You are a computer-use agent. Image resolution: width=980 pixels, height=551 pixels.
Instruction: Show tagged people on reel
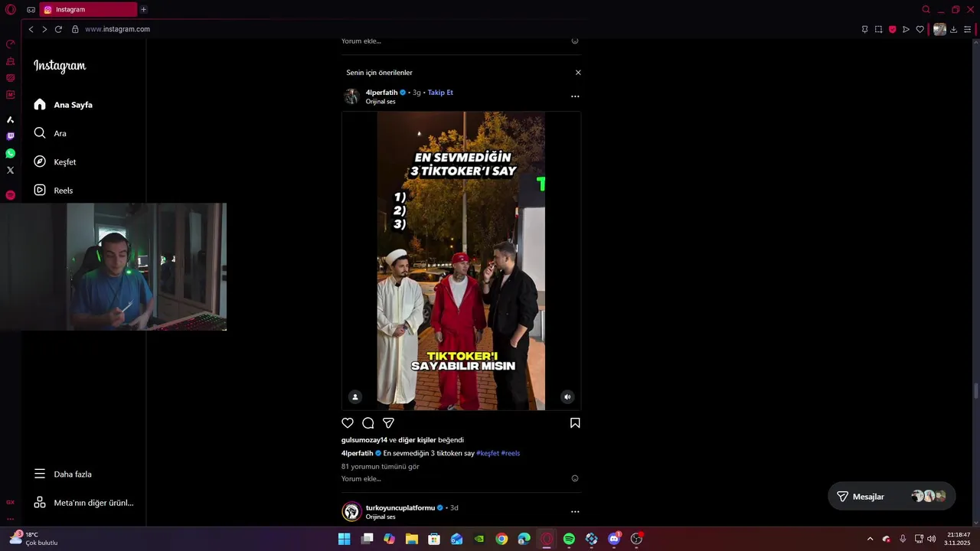point(354,396)
